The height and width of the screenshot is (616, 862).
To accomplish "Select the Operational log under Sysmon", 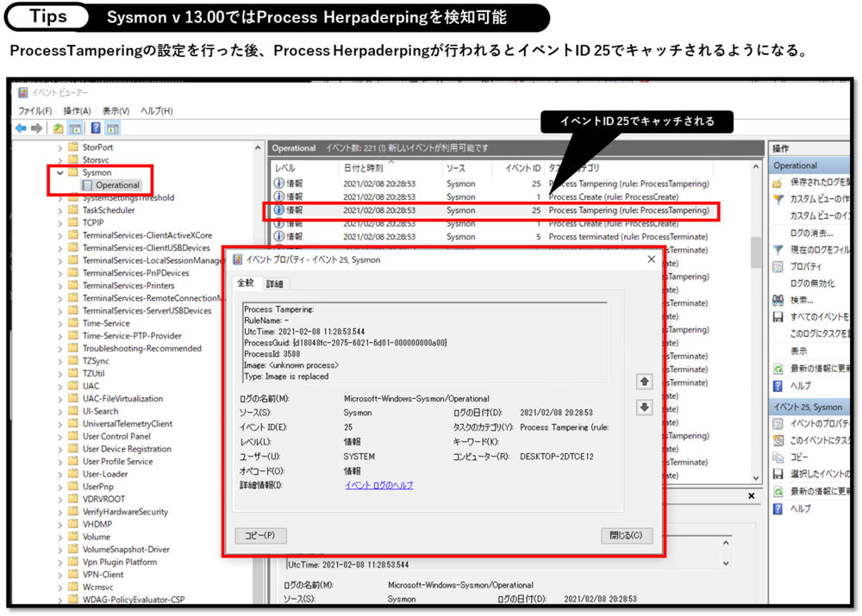I will coord(117,185).
